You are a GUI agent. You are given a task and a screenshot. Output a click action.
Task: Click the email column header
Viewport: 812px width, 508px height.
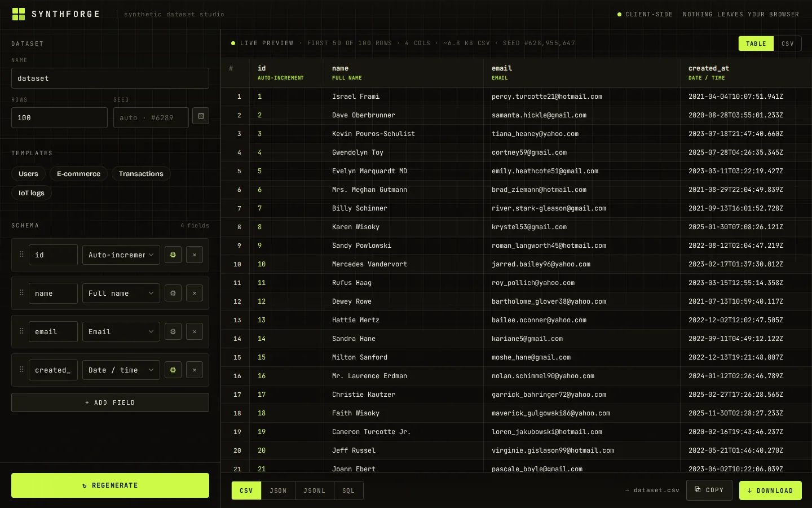coord(581,73)
